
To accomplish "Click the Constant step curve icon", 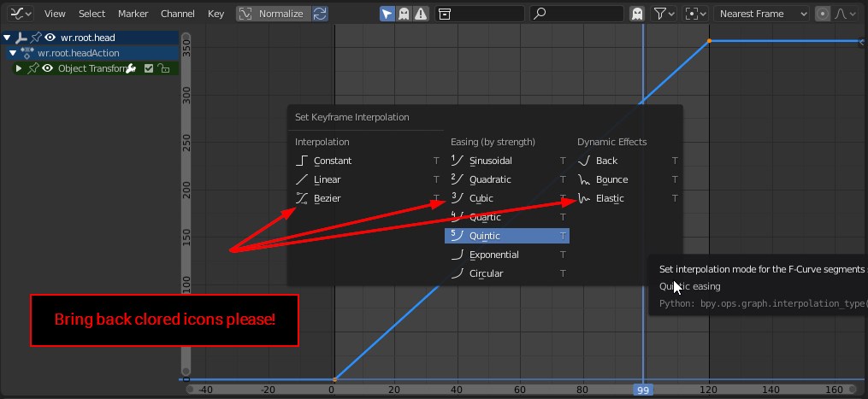I will [x=302, y=161].
